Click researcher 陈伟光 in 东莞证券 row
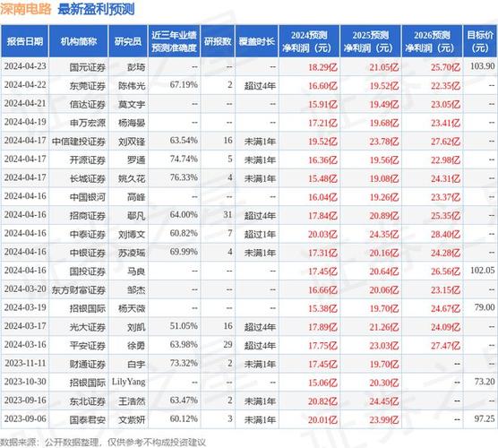Viewport: 498px width, 448px height. point(132,85)
